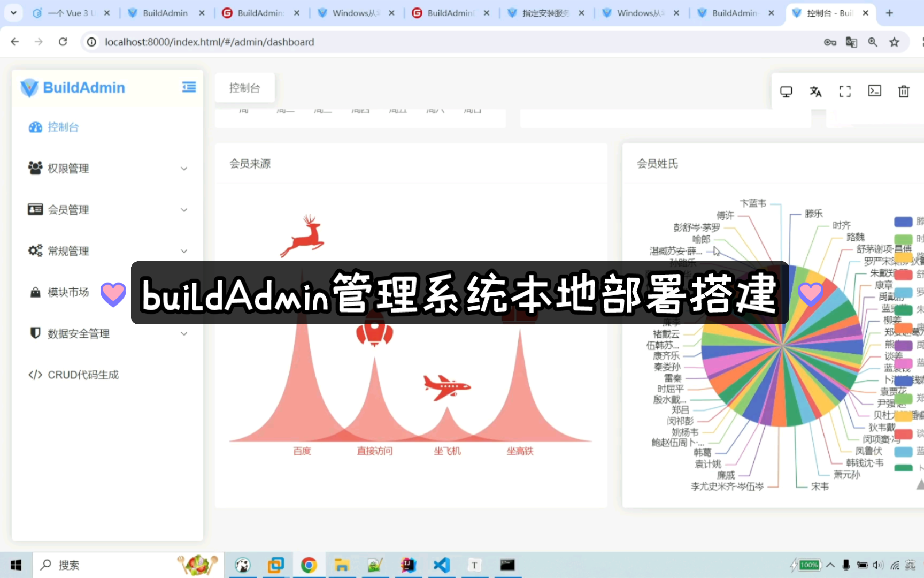Open the 控制台 dashboard menu item

(x=107, y=127)
